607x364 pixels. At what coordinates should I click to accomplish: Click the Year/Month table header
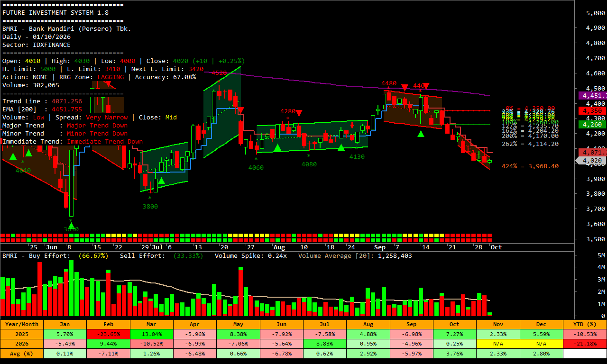tap(22, 324)
